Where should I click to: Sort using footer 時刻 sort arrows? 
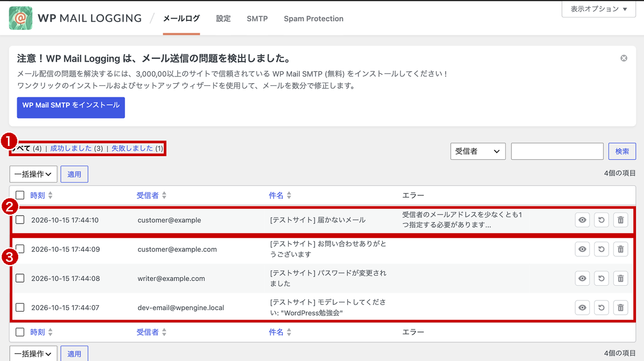pyautogui.click(x=50, y=333)
